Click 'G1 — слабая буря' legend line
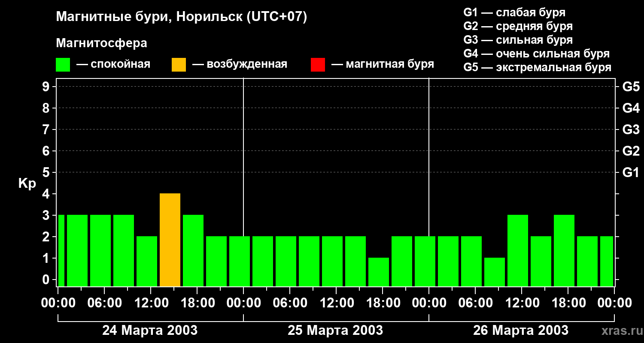 pos(514,12)
